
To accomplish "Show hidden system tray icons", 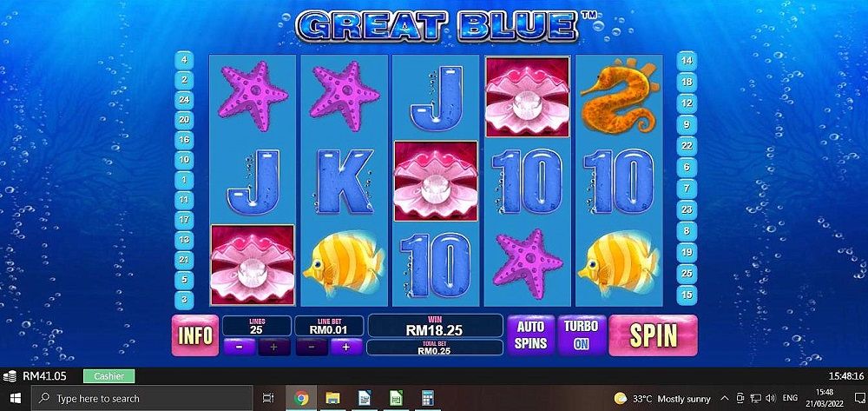I will click(x=724, y=398).
